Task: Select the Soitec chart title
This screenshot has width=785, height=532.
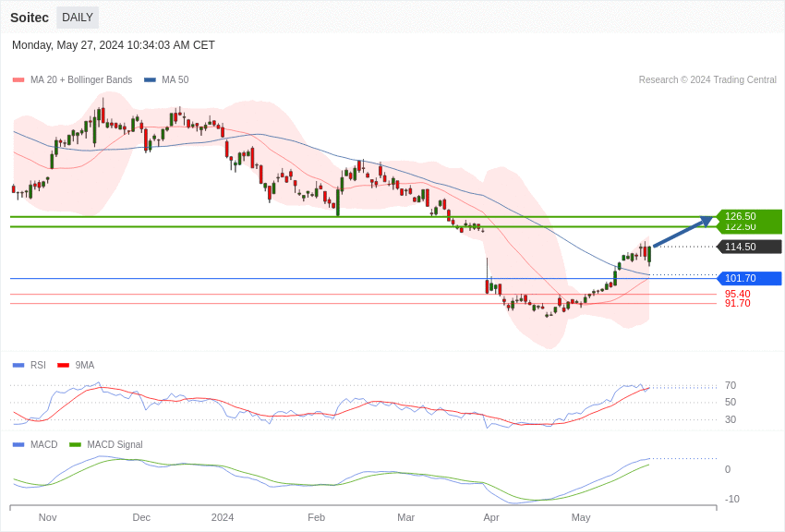Action: [x=30, y=18]
